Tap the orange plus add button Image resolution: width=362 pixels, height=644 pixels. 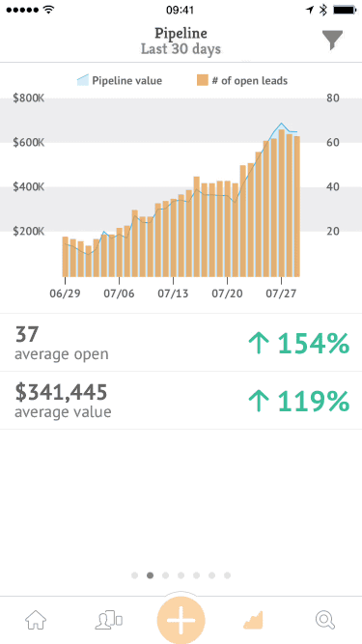(x=181, y=620)
